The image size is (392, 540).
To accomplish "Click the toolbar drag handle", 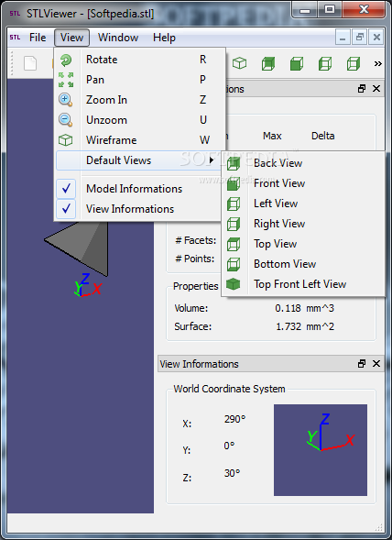I will pyautogui.click(x=12, y=63).
